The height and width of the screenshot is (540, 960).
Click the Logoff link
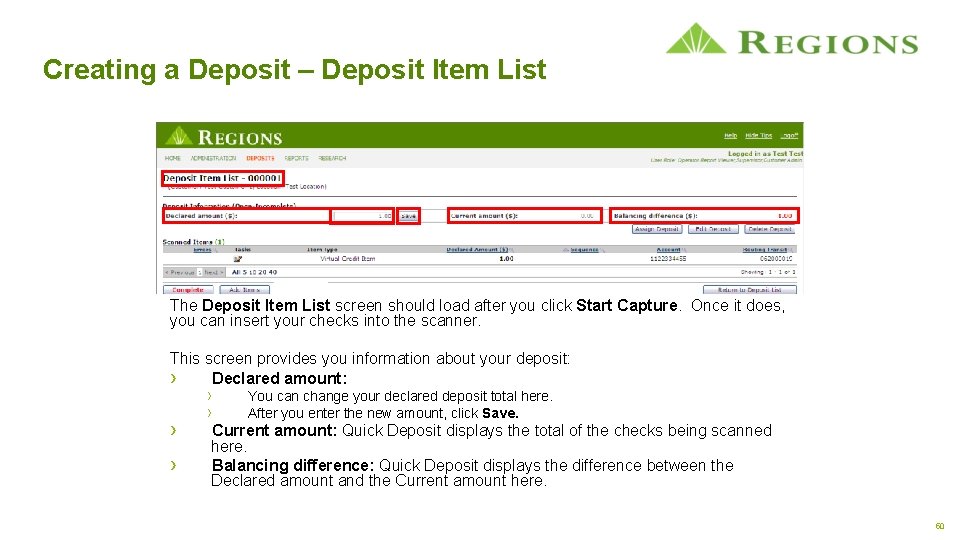[789, 135]
